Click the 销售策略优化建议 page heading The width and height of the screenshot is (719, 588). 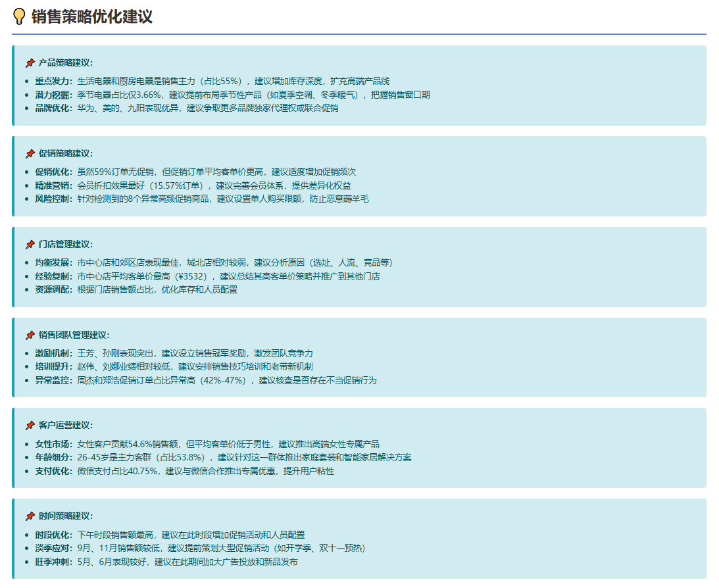click(x=91, y=17)
